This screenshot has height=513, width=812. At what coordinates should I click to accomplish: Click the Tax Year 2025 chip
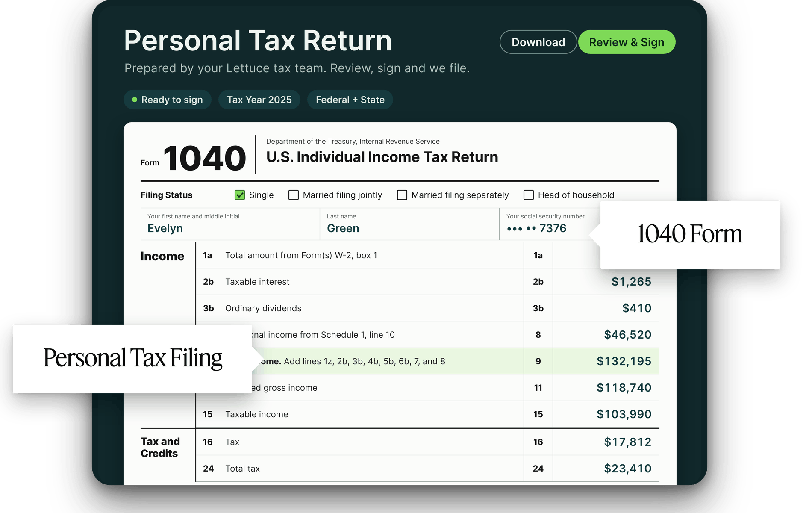point(259,100)
